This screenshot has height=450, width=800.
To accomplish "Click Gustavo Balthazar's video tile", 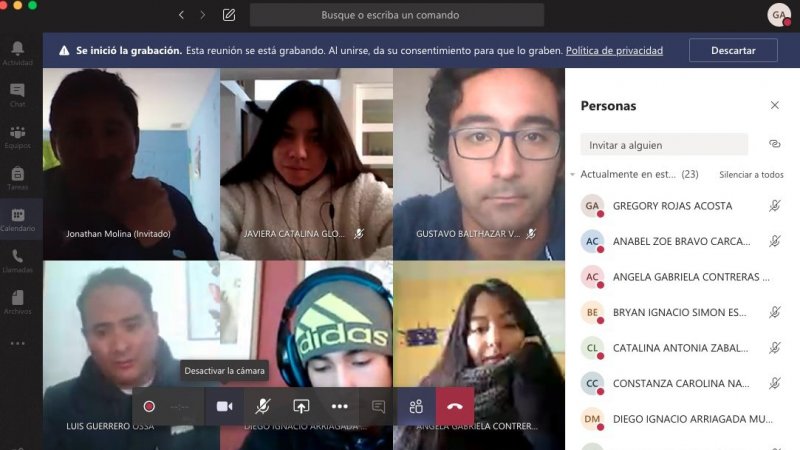I will (x=479, y=164).
